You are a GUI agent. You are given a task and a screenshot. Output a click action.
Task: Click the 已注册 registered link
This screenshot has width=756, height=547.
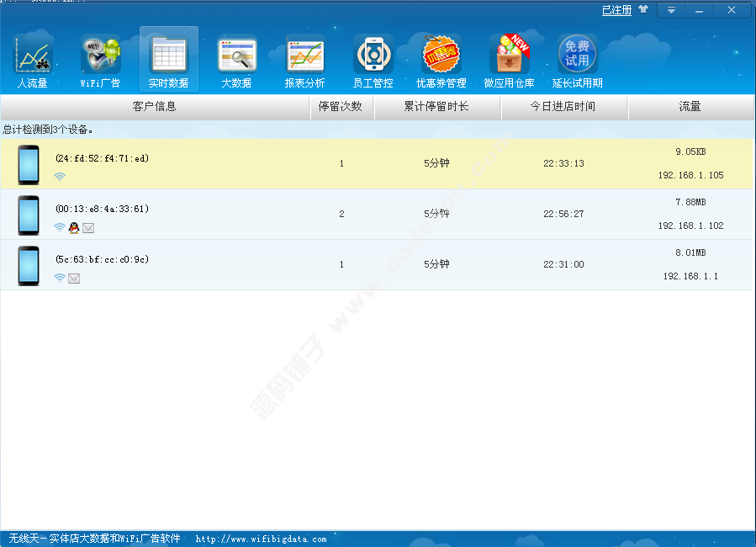tap(616, 10)
